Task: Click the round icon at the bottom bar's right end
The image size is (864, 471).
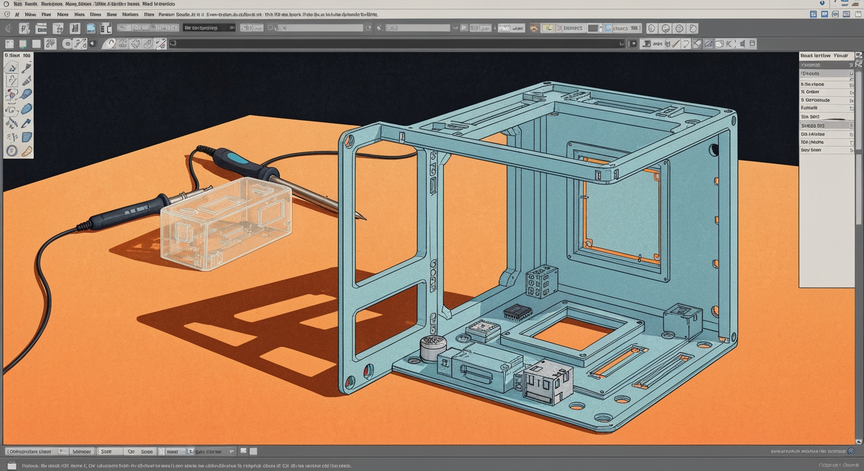Action: 851,451
